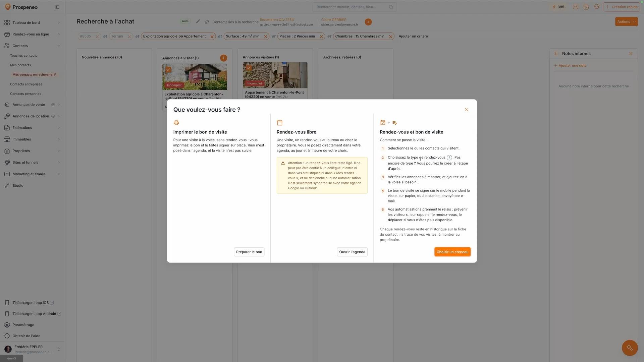Screen dimensions: 644x362
Task: Toggle the eye icon next to 'Annonces de location'
Action: click(53, 116)
